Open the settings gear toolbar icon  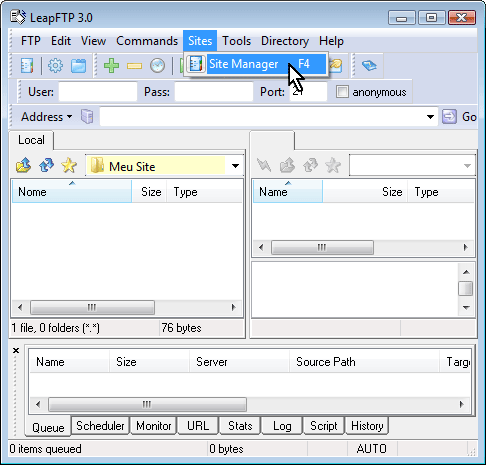pos(55,65)
